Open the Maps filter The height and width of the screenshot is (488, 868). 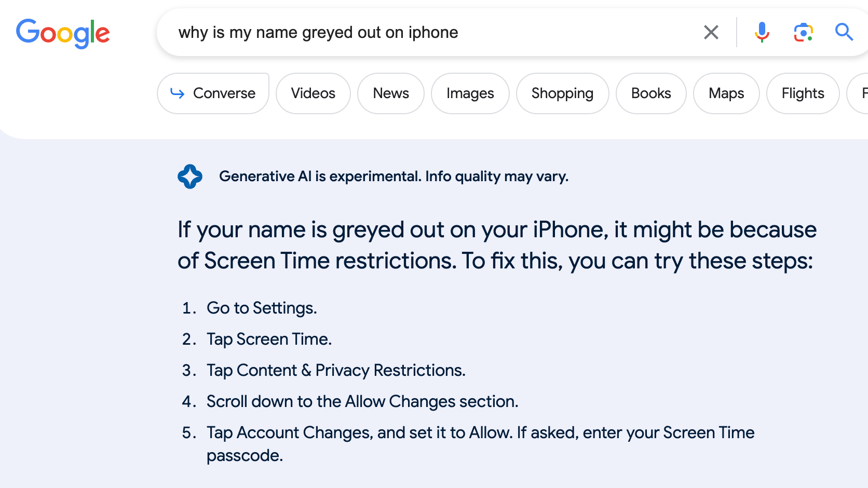click(726, 93)
